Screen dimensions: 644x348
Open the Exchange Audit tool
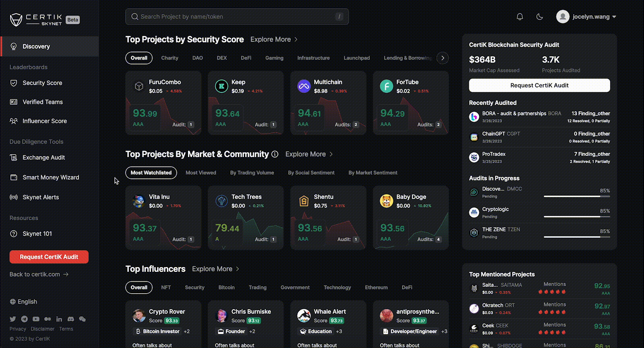coord(43,157)
